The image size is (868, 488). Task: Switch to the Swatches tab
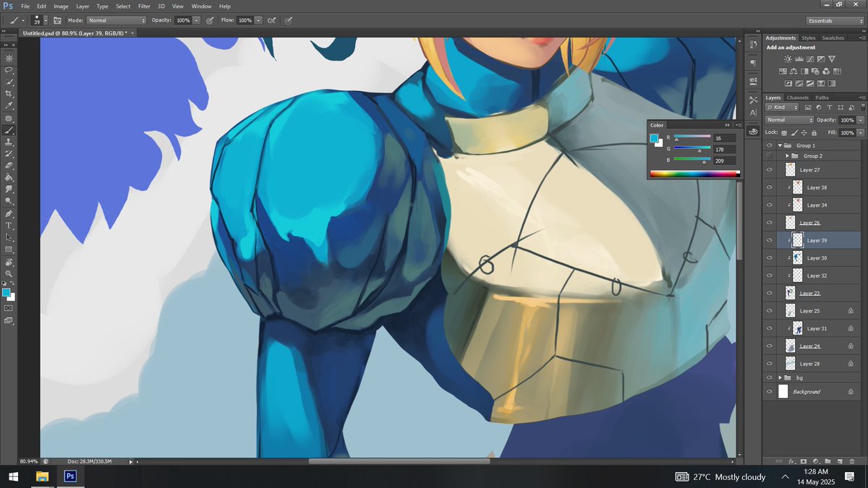(x=833, y=38)
